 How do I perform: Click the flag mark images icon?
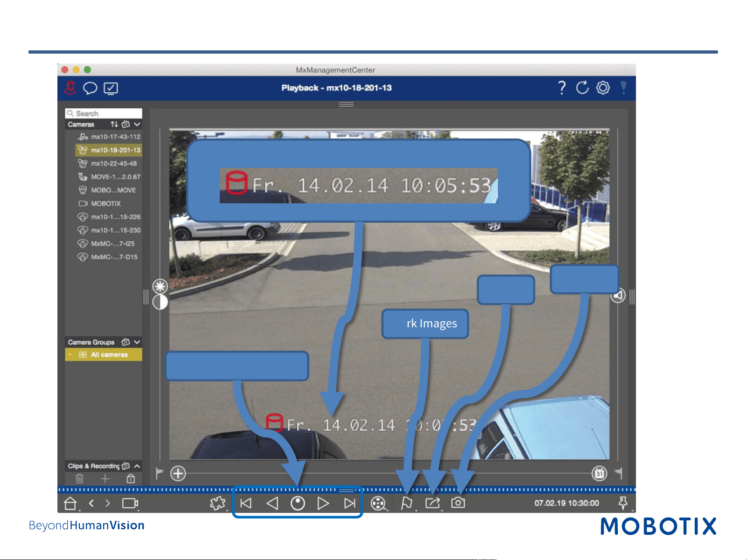(x=407, y=504)
